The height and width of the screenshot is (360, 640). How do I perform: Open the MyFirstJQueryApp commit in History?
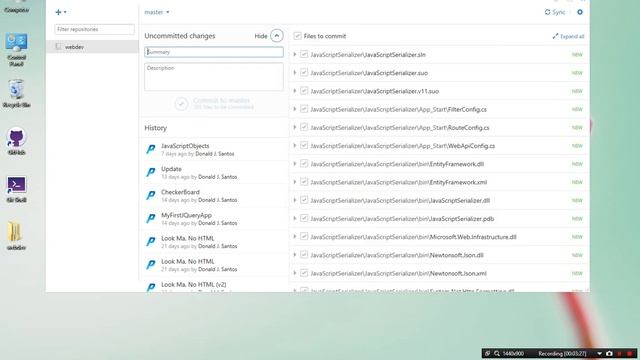pos(214,219)
